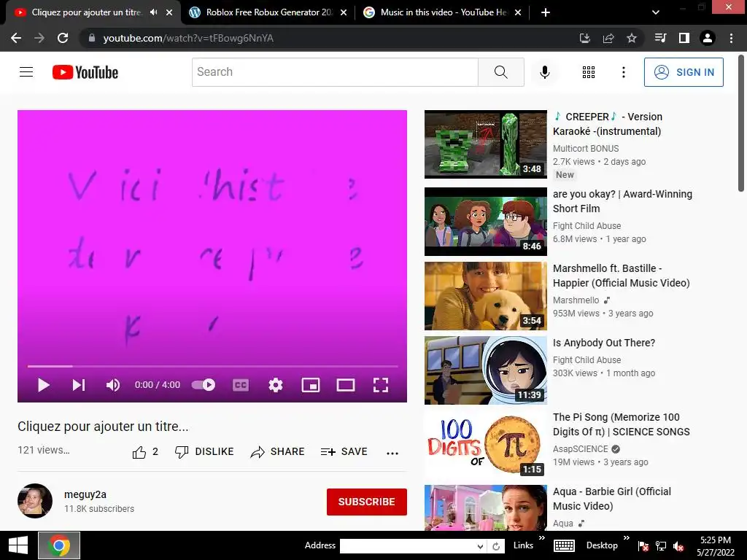The image size is (747, 560).
Task: Toggle closed captions in the player
Action: coord(241,385)
